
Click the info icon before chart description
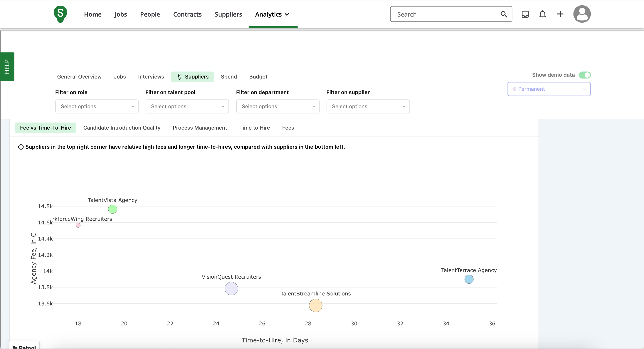click(21, 147)
